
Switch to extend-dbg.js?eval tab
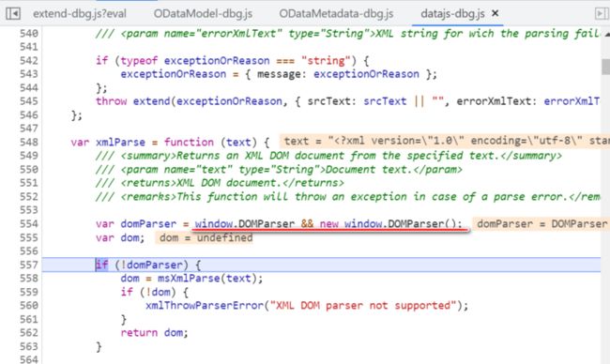pyautogui.click(x=80, y=14)
